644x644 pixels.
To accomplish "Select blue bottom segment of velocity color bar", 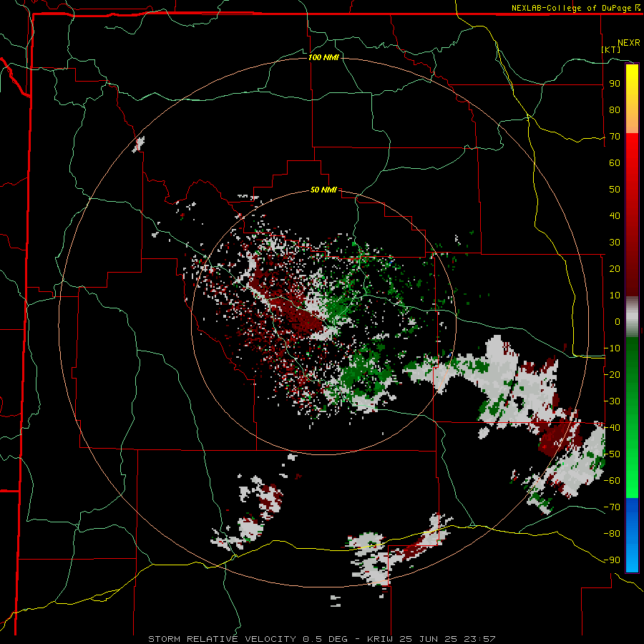I will [x=632, y=535].
